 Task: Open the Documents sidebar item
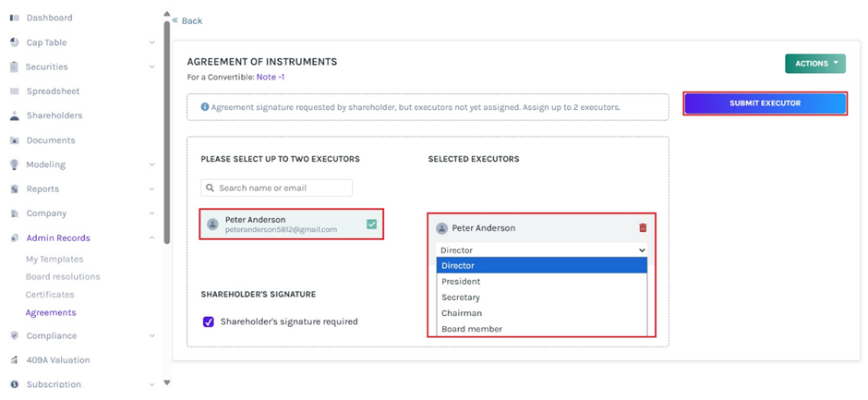[51, 140]
